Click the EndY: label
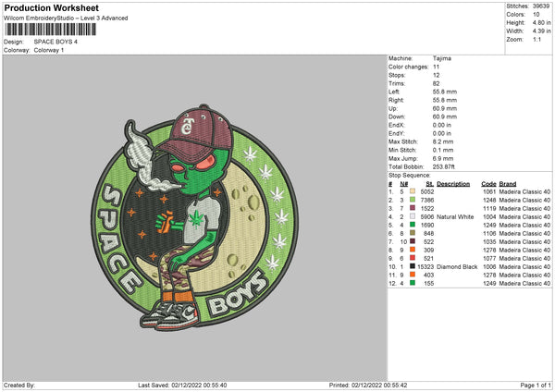The image size is (555, 392). click(x=396, y=133)
